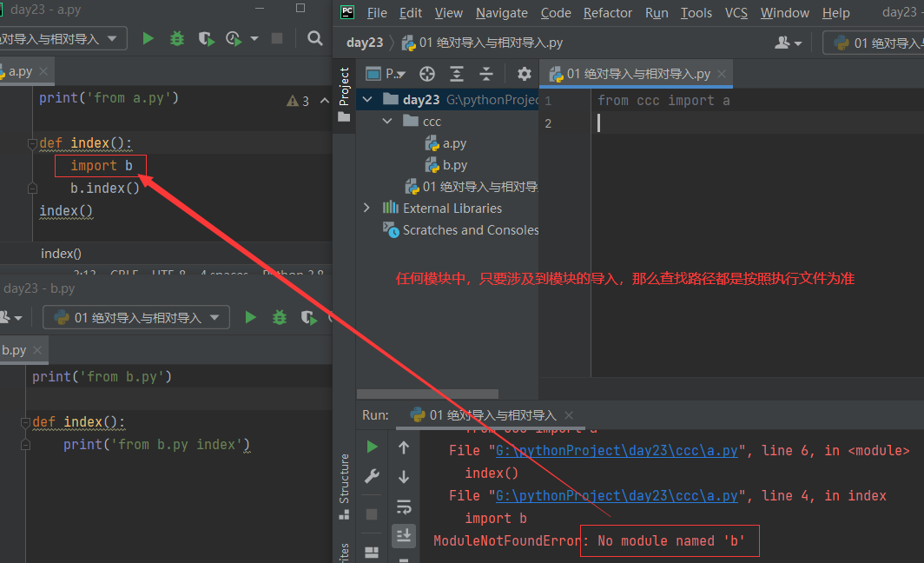Image resolution: width=924 pixels, height=563 pixels.
Task: Click the Stop button in the a.py window toolbar
Action: point(276,39)
